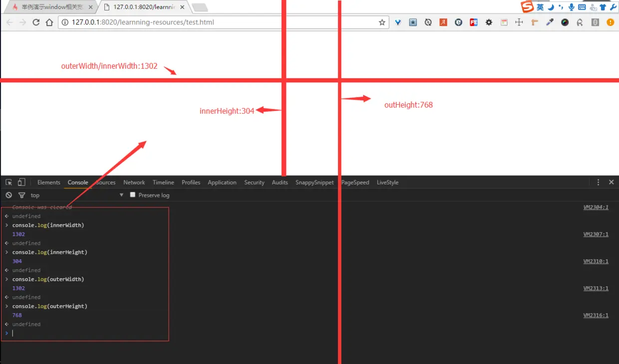Viewport: 619px width, 364px height.
Task: Click Sogou input method S logo
Action: pos(528,7)
